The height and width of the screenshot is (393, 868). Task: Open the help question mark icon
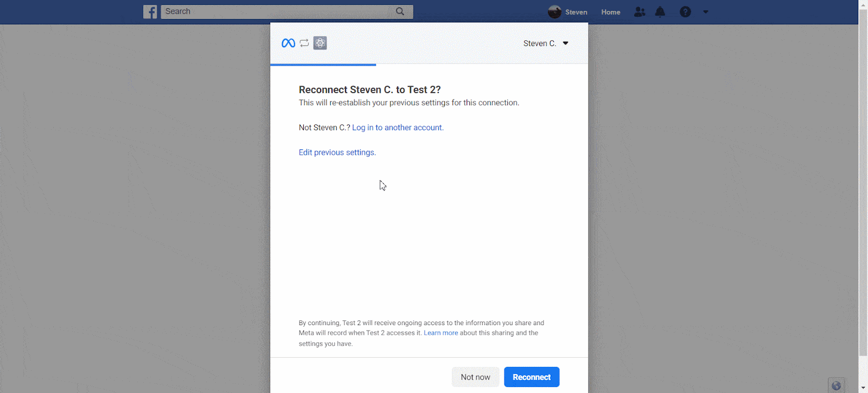[686, 11]
